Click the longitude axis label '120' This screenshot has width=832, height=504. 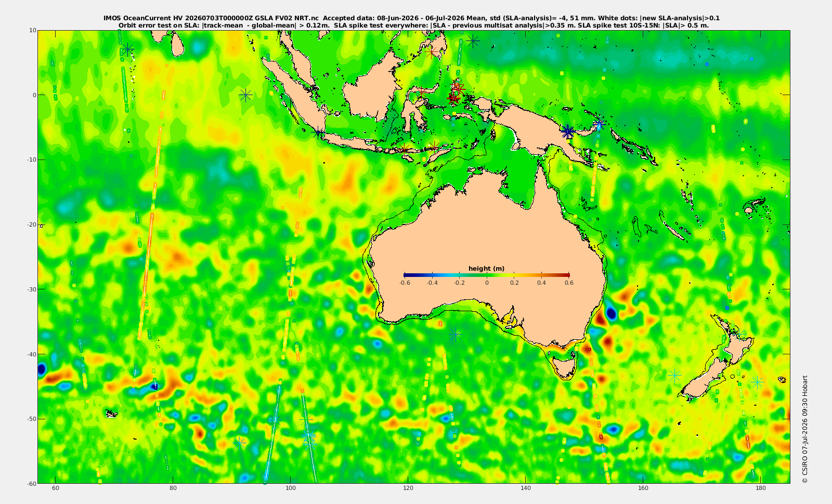coord(408,488)
